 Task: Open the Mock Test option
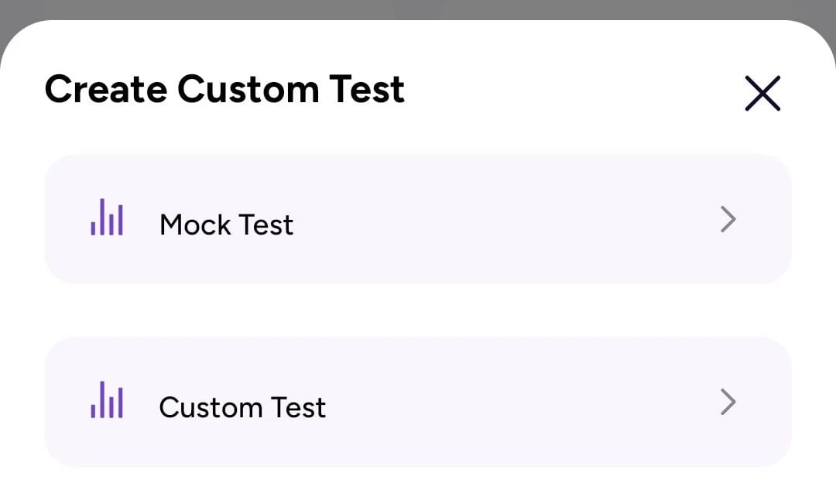click(x=418, y=219)
